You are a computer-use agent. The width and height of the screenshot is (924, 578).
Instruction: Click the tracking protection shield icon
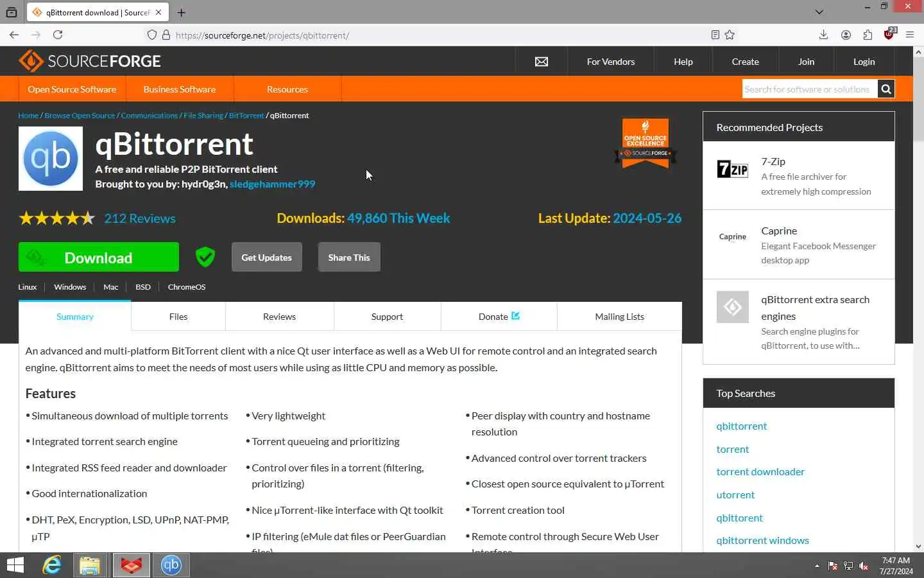point(151,35)
